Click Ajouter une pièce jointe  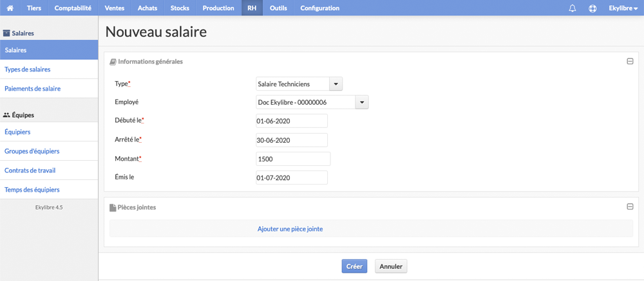click(x=290, y=229)
